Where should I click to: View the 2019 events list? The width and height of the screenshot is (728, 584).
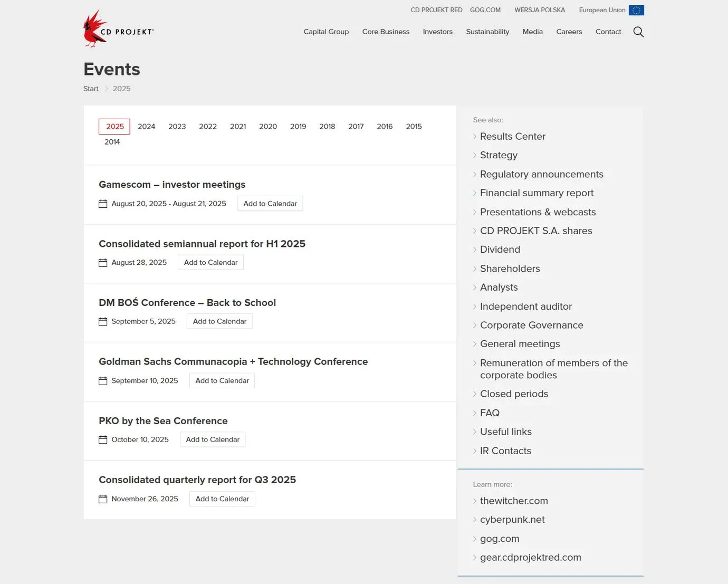pos(298,127)
